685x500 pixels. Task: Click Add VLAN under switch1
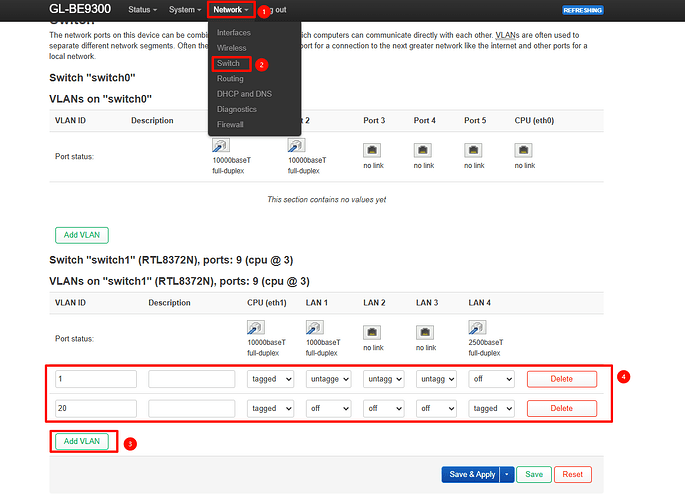click(81, 441)
